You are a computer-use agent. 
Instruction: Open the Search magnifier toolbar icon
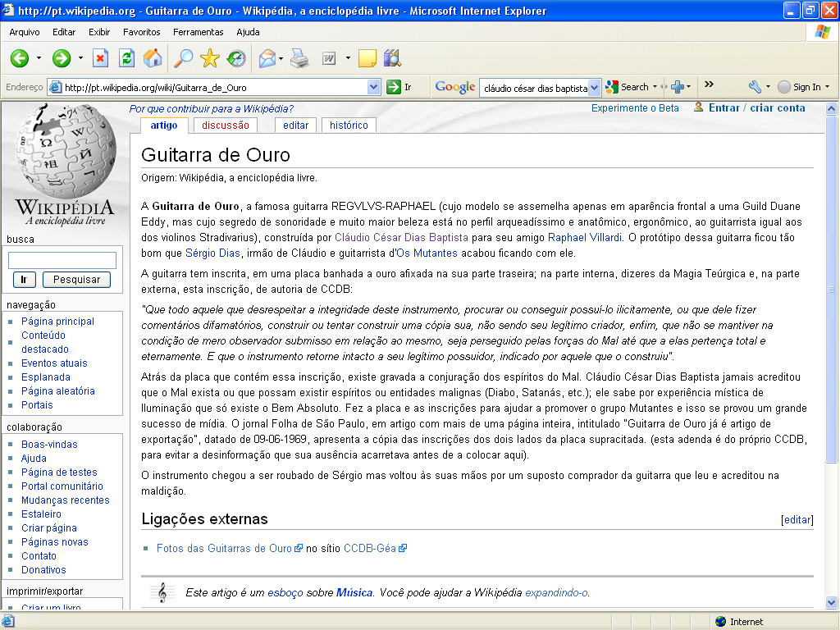click(x=182, y=58)
